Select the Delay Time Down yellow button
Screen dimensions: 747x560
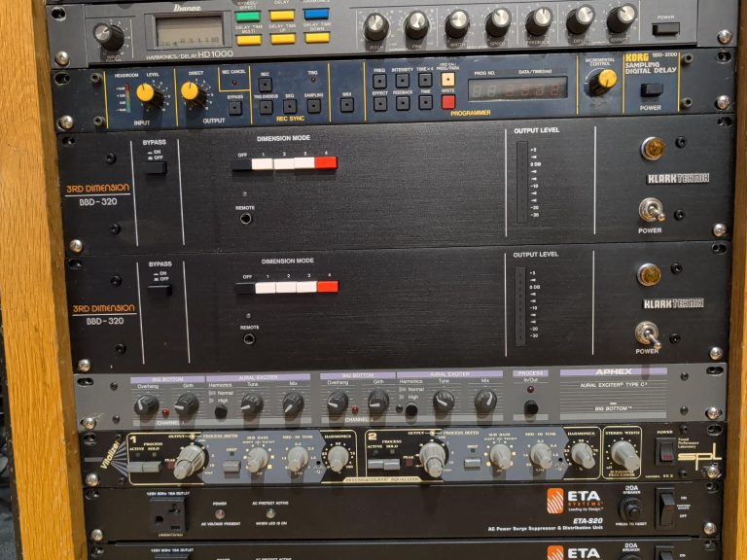(317, 37)
